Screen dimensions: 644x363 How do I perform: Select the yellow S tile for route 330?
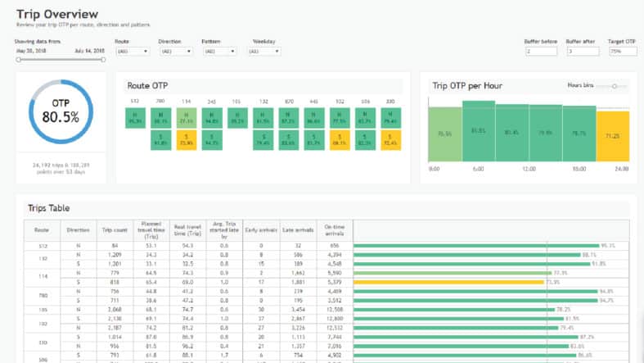pyautogui.click(x=390, y=140)
